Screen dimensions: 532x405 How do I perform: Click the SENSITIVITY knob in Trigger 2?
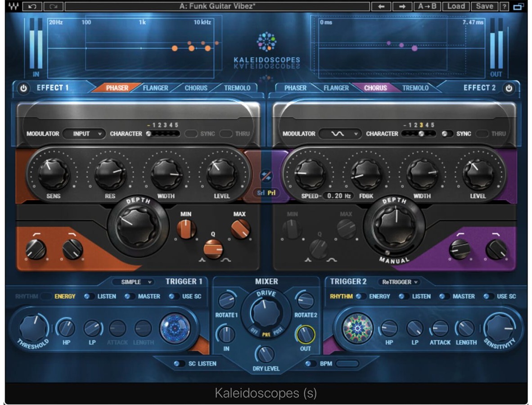coord(500,328)
